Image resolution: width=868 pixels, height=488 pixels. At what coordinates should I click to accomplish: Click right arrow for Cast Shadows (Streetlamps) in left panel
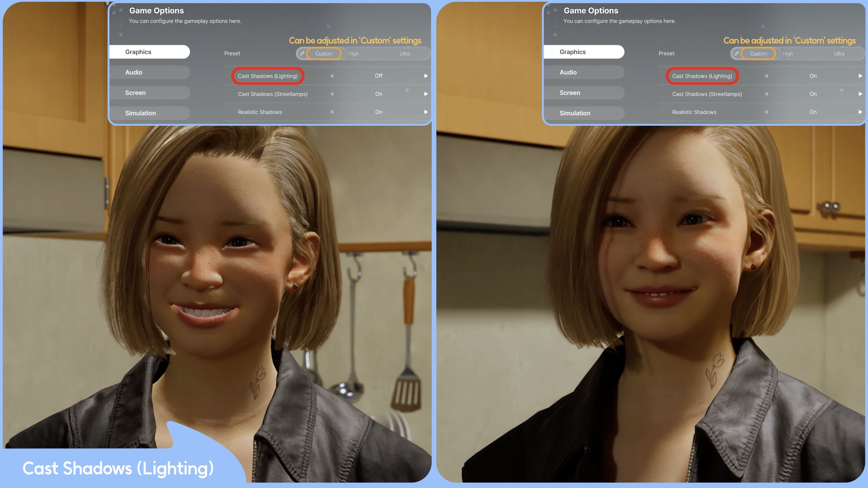[426, 94]
